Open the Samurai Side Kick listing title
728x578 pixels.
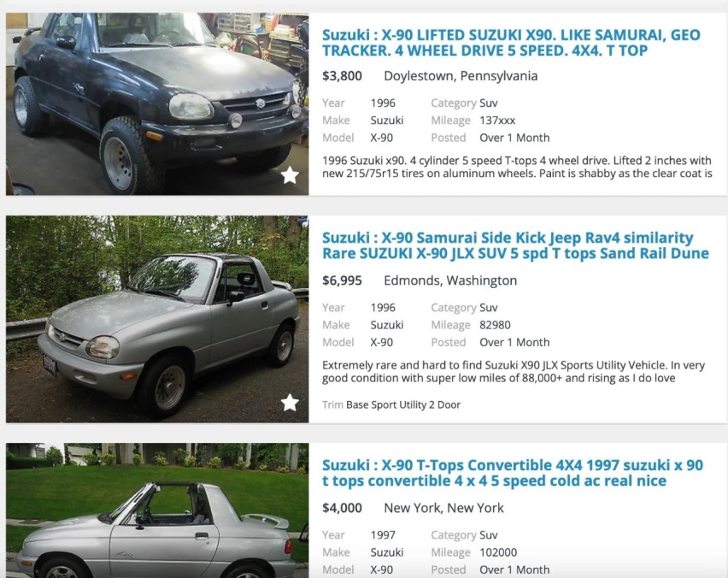pos(516,245)
